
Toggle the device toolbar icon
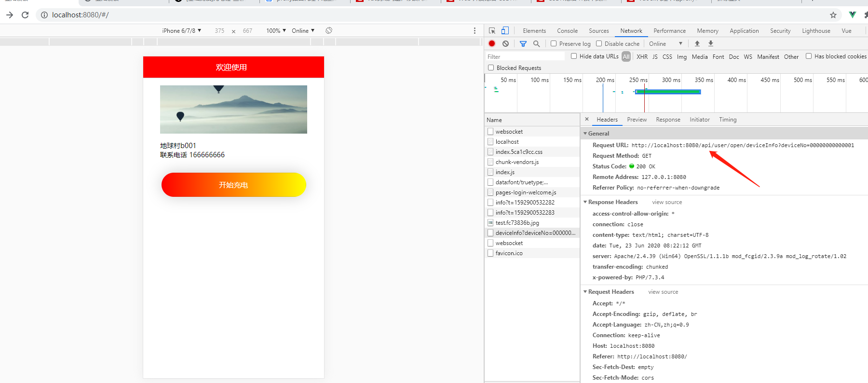tap(505, 30)
